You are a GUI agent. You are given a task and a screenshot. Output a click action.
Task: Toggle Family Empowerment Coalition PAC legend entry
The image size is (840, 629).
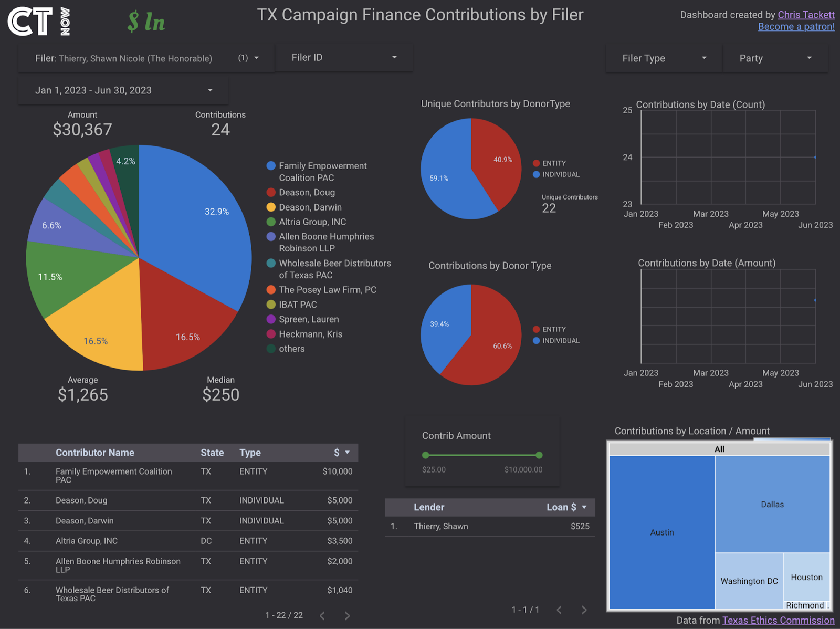pos(317,172)
